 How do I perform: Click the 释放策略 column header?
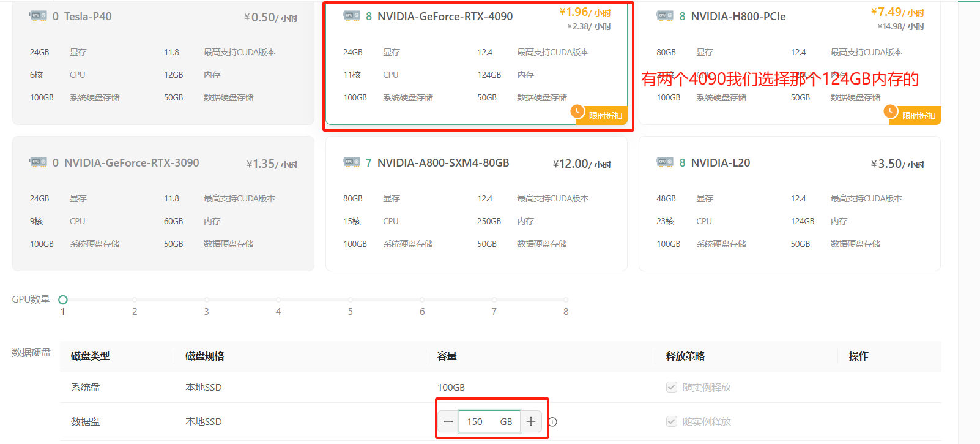(685, 356)
